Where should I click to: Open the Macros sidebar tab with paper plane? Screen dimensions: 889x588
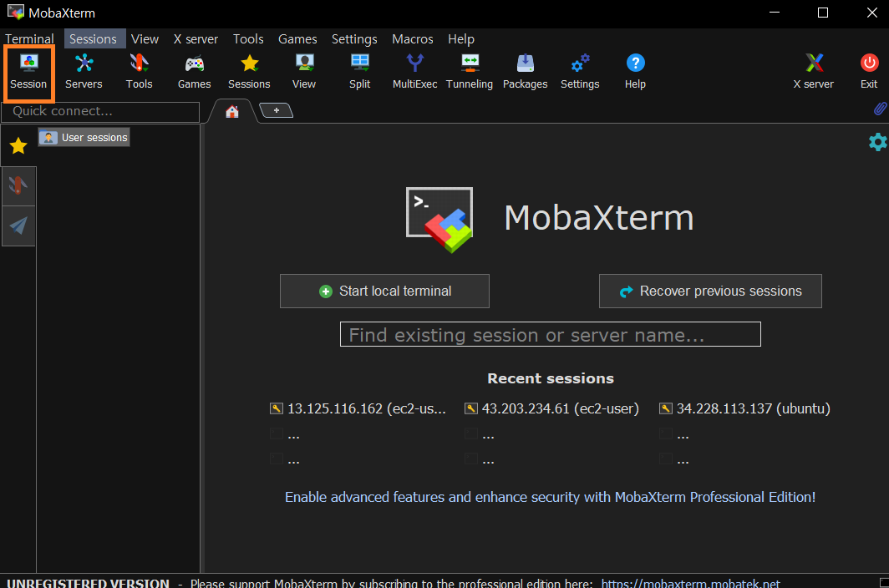18,226
